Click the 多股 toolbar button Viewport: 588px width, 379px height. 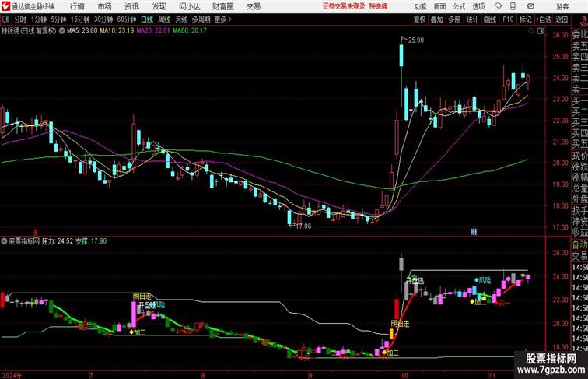454,19
